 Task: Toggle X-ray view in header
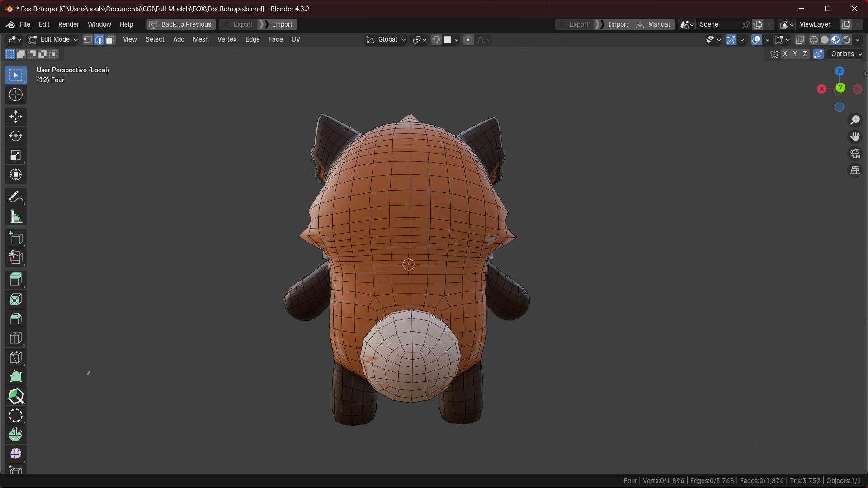coord(799,40)
